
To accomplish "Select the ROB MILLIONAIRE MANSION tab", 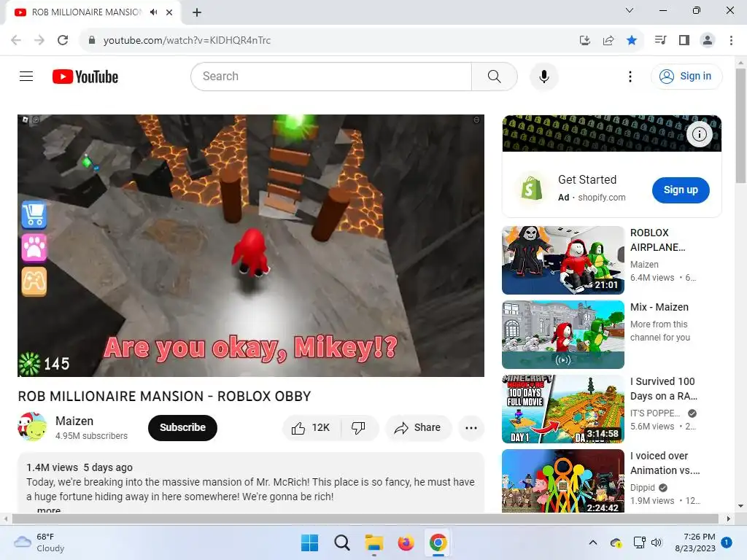I will pos(93,12).
